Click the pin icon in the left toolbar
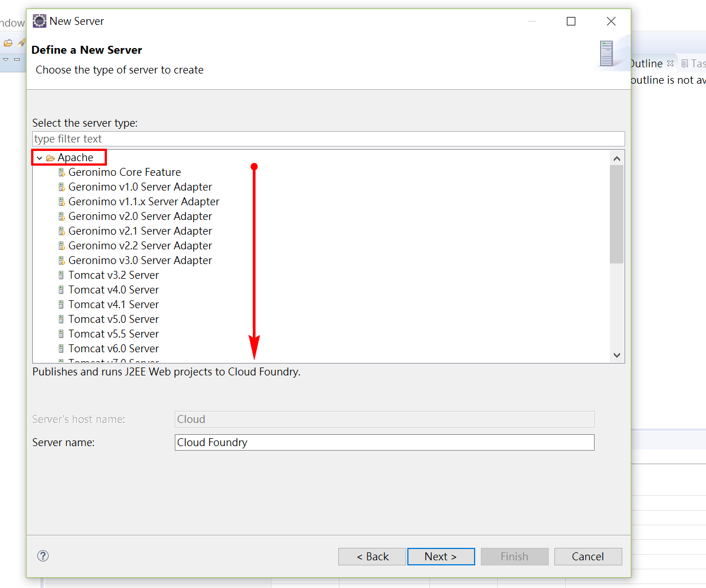Image resolution: width=706 pixels, height=588 pixels. [x=21, y=42]
